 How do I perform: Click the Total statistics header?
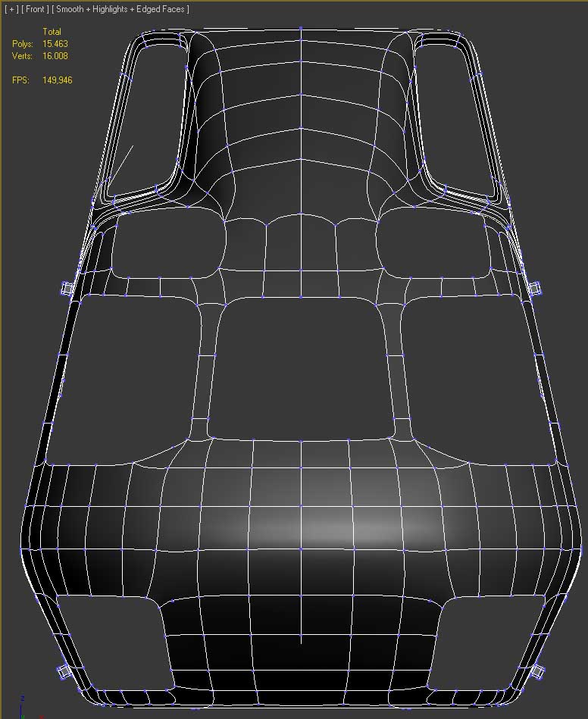(x=52, y=32)
